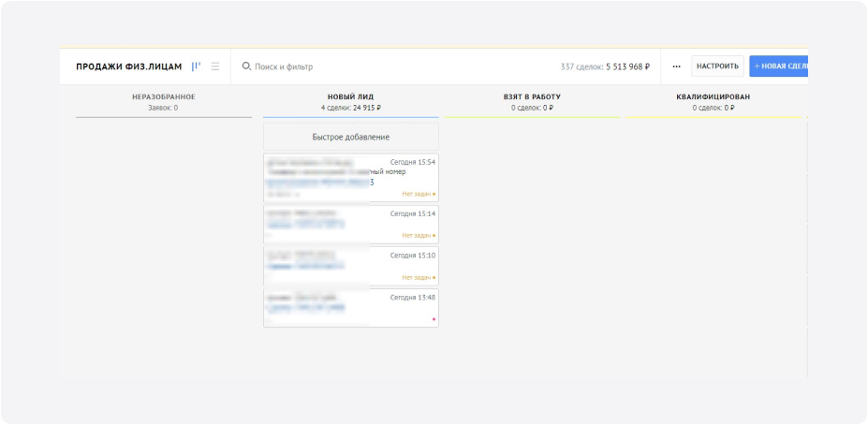Click Быстрое добавление in Новый лид column
The height and width of the screenshot is (425, 868).
point(350,137)
